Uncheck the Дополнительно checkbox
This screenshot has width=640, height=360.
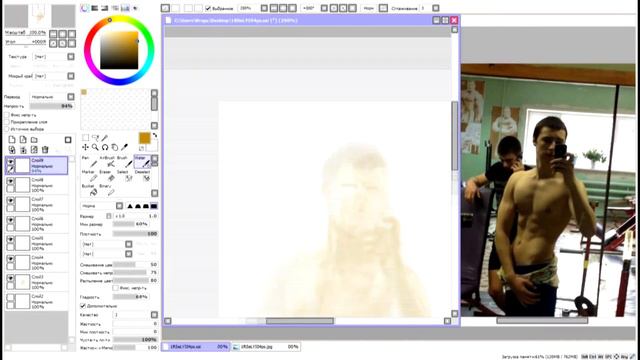[83, 306]
